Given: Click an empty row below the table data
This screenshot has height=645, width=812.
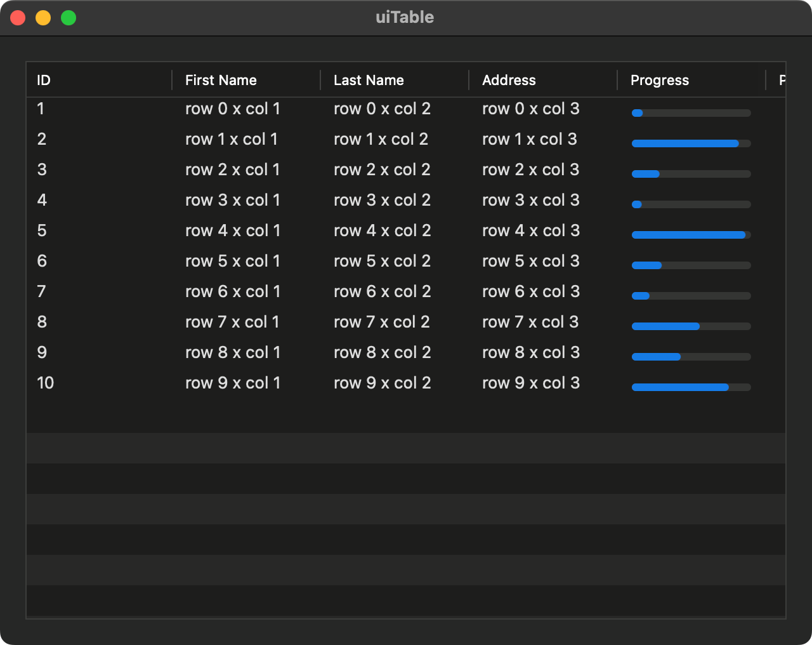Looking at the screenshot, I should click(406, 479).
